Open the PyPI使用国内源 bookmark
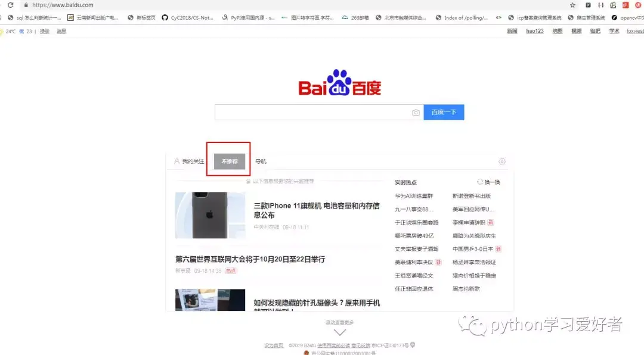The image size is (644, 355). (x=248, y=18)
